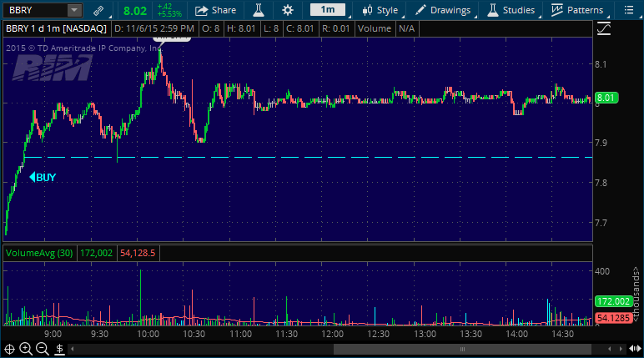Click the thousands axis label
Viewport: 644px width, 358px height.
636,295
